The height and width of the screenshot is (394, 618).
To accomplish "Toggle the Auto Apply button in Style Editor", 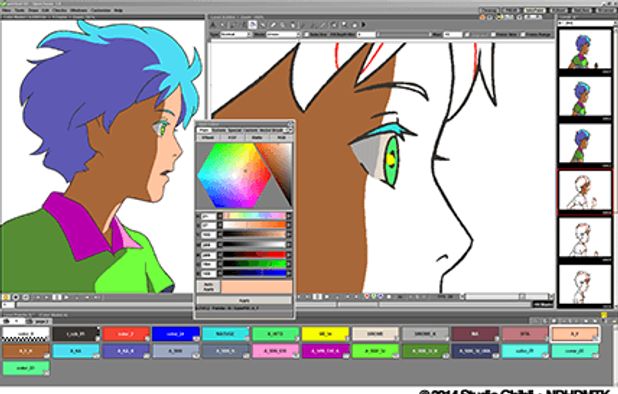I will 208,286.
